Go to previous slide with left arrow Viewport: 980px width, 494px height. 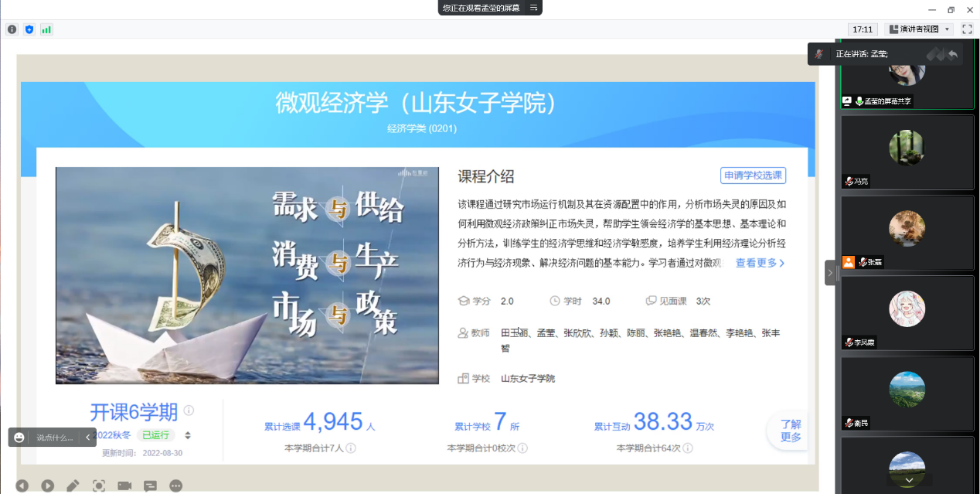[22, 485]
